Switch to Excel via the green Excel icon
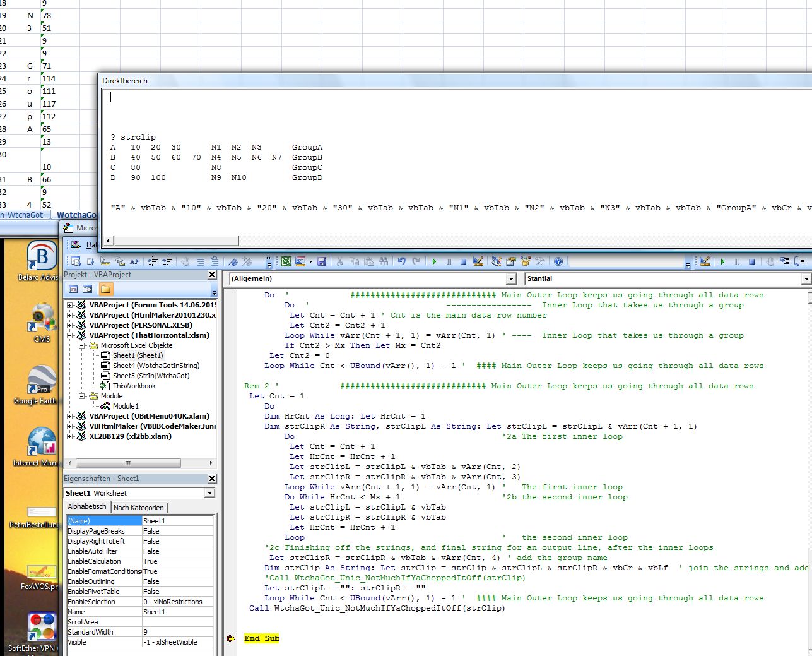812x656 pixels. point(286,261)
